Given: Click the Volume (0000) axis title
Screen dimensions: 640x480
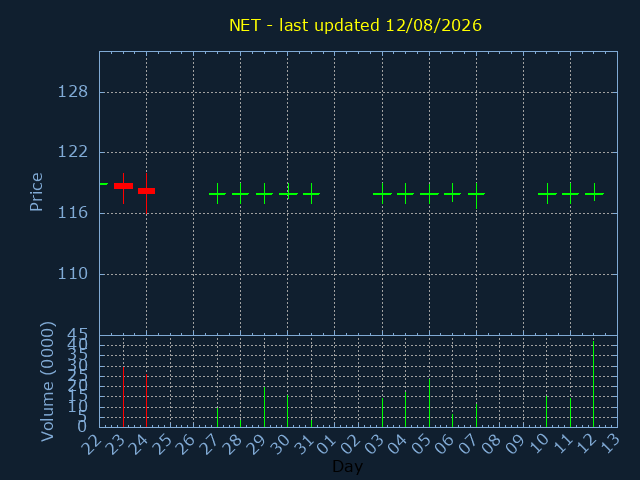Looking at the screenshot, I should tap(47, 382).
